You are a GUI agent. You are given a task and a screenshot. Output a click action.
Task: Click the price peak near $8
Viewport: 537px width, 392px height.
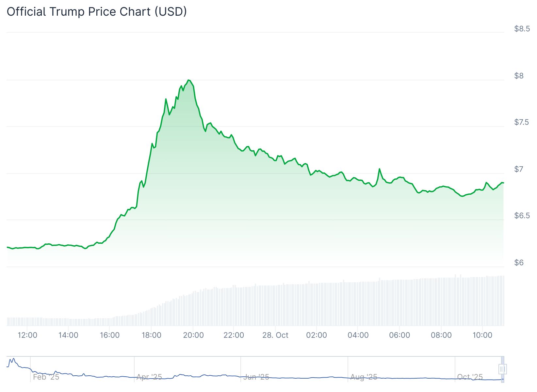pos(188,80)
